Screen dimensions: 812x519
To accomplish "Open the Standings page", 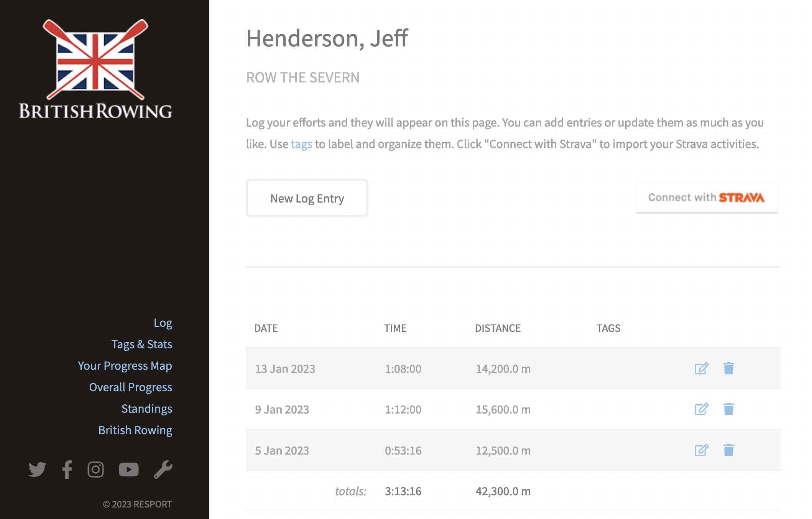I will [x=147, y=409].
